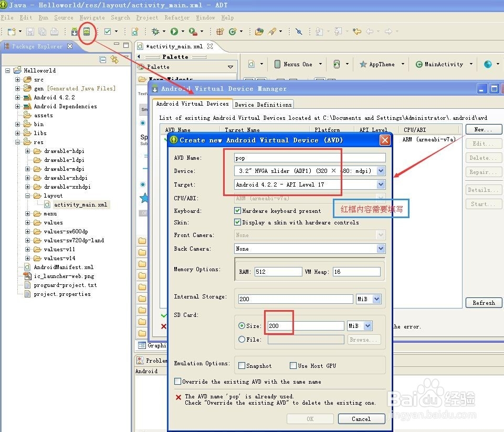Open the Refactor menu
Image resolution: width=504 pixels, height=432 pixels.
177,17
